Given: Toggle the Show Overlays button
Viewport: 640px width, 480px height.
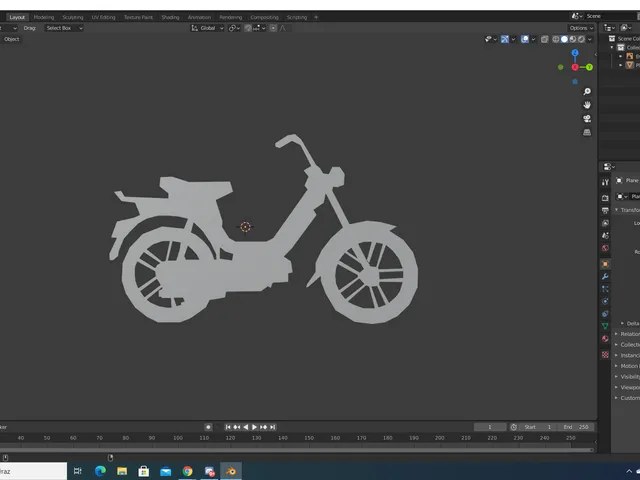Looking at the screenshot, I should pyautogui.click(x=525, y=39).
